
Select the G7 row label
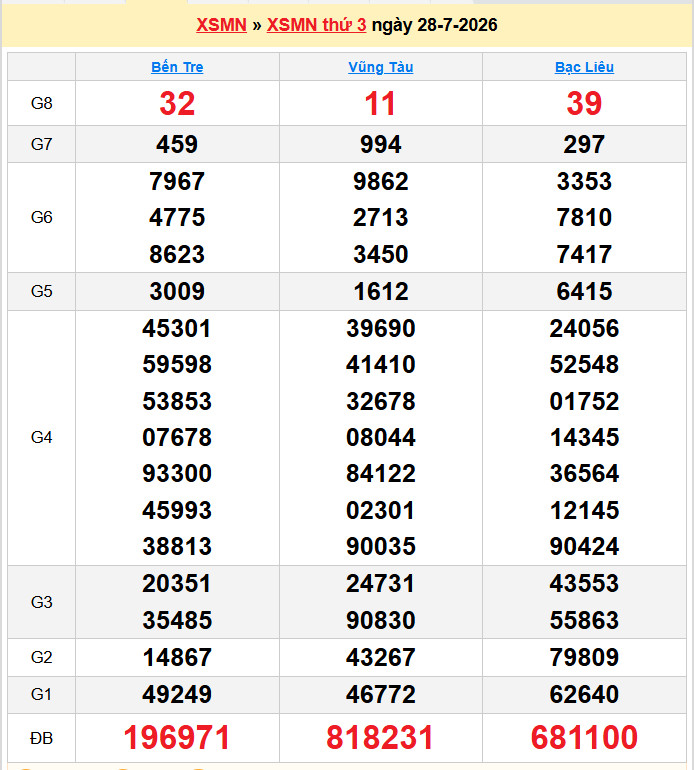41,144
